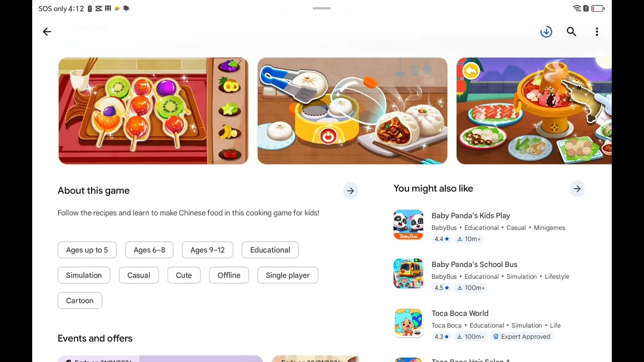This screenshot has width=644, height=362.
Task: Choose the Educational category chip
Action: pos(270,250)
